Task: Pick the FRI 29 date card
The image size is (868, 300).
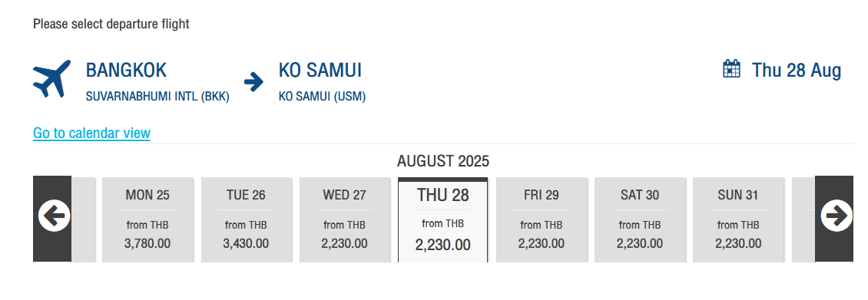Action: [542, 219]
